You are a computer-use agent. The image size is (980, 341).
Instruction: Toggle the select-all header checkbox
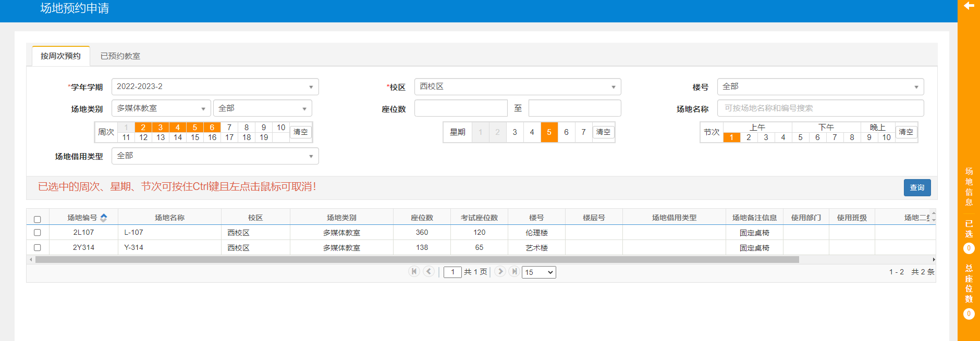38,219
